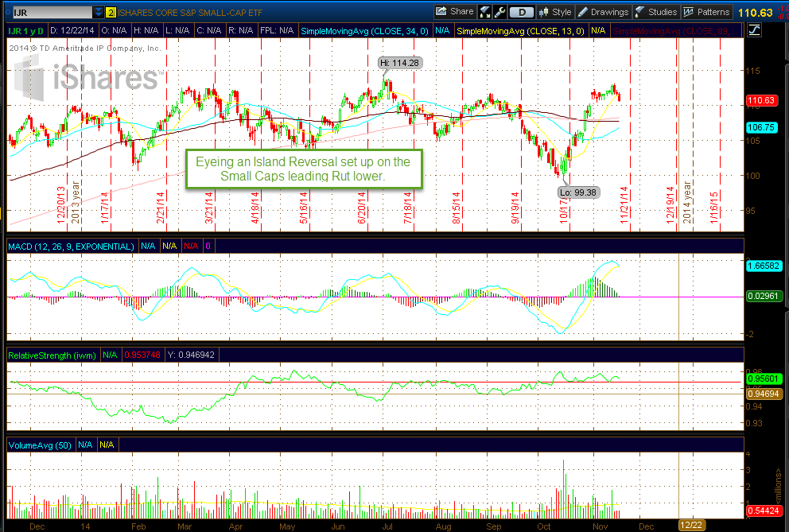This screenshot has height=532, width=789.
Task: Click the Hi: 114.28 price bubble
Action: 399,63
